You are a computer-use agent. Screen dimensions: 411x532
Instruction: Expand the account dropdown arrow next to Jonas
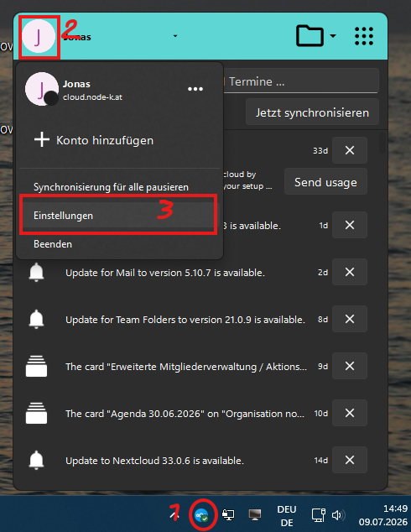point(175,36)
